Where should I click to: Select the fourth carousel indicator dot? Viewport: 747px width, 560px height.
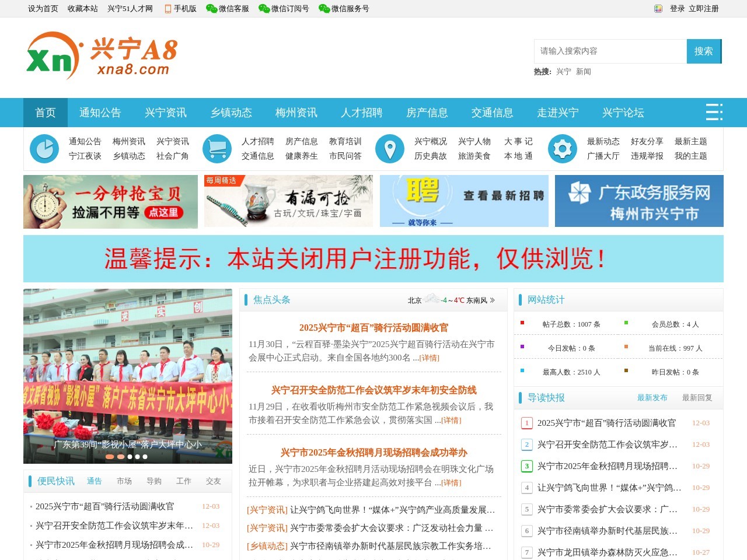(138, 457)
